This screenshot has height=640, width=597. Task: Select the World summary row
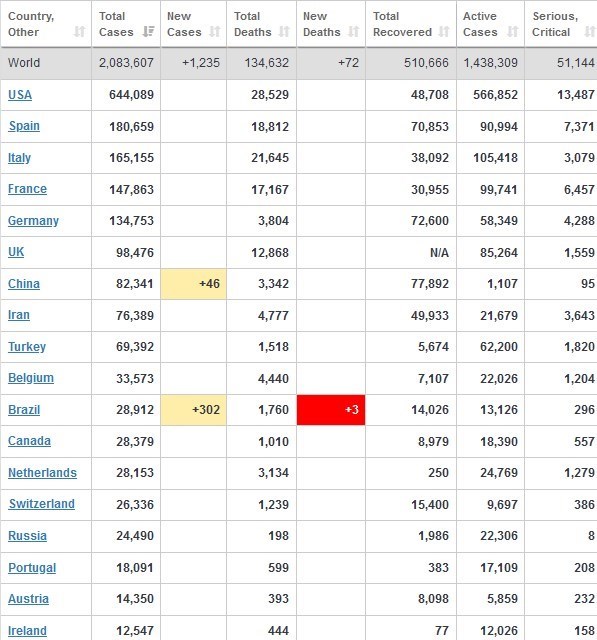pyautogui.click(x=298, y=63)
